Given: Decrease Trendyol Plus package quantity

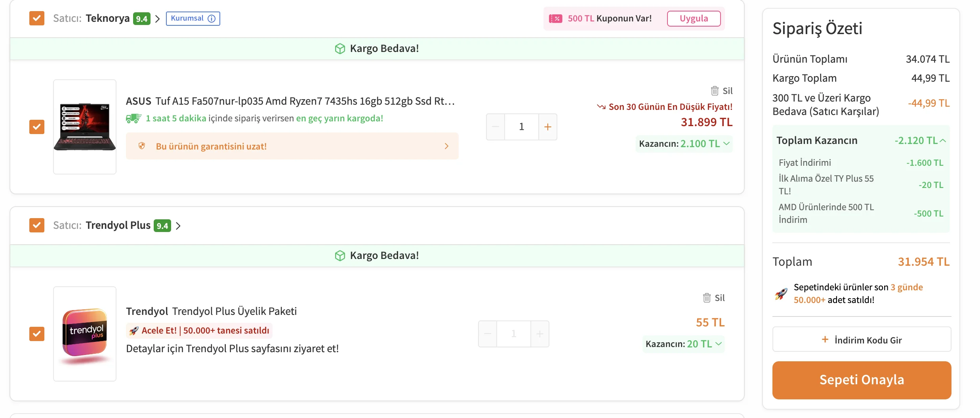Looking at the screenshot, I should pos(488,334).
